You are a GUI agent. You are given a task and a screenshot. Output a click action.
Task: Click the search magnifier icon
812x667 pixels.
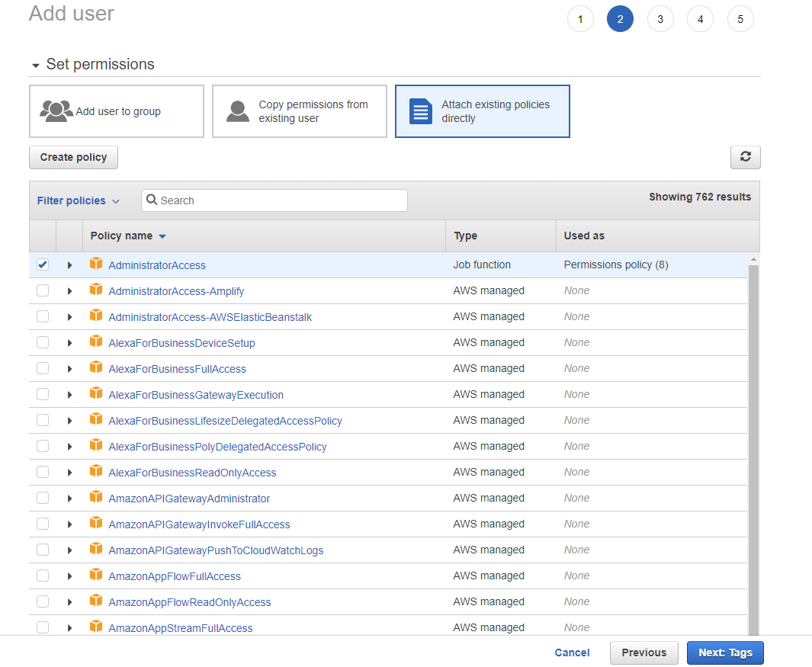click(152, 200)
